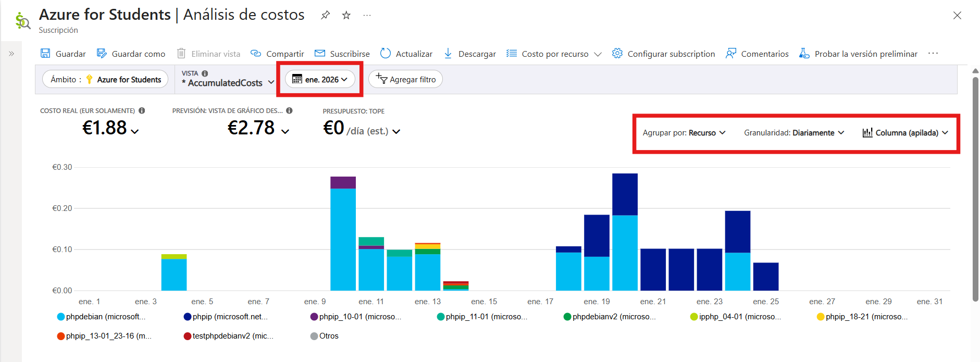980x362 pixels.
Task: Click the Guardar save icon
Action: click(x=46, y=54)
